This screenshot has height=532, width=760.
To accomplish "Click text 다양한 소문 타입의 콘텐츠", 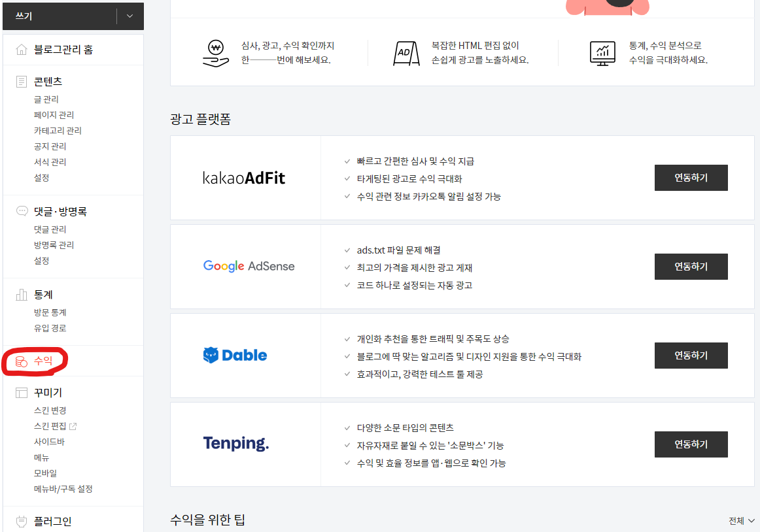I will (406, 428).
